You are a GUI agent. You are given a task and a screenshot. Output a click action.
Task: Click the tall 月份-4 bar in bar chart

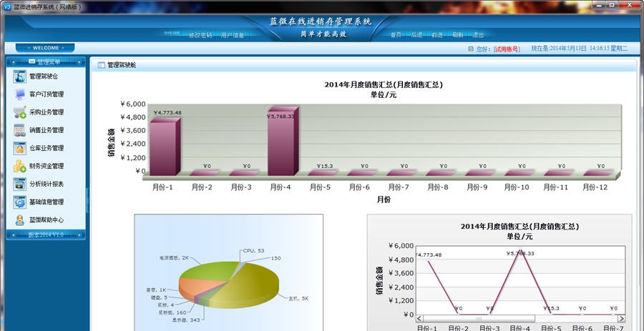(x=283, y=141)
